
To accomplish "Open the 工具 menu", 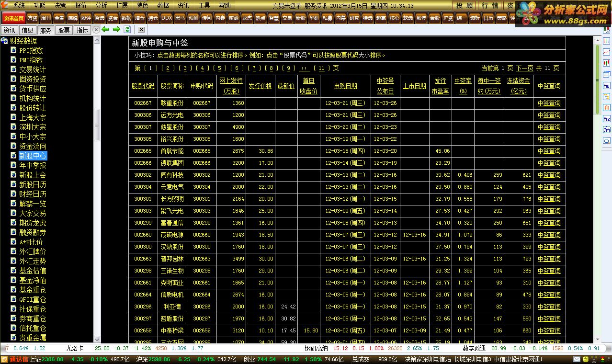I will pos(204,6).
